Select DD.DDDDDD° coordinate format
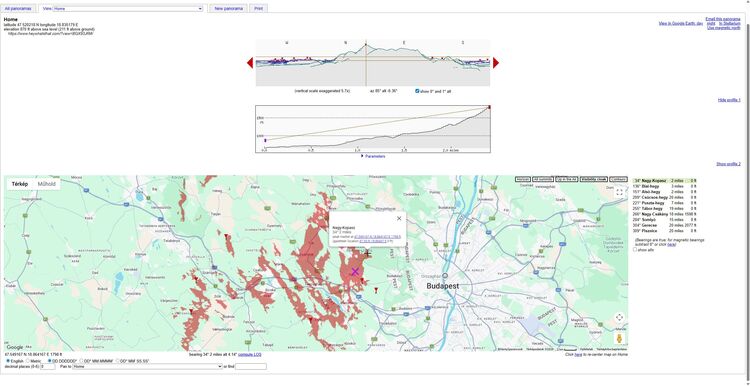This screenshot has height=386, width=750. click(50, 361)
